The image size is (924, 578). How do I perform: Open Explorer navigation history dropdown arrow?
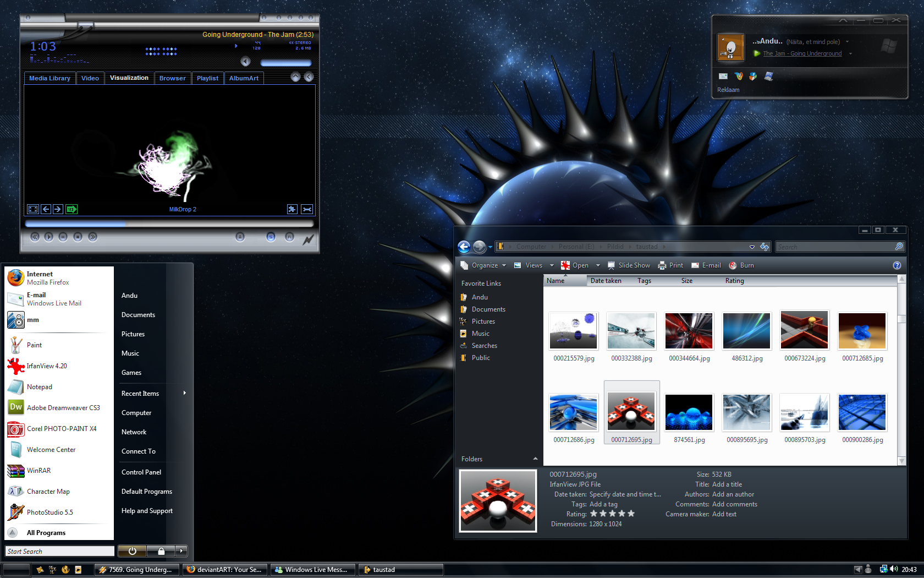(x=490, y=247)
